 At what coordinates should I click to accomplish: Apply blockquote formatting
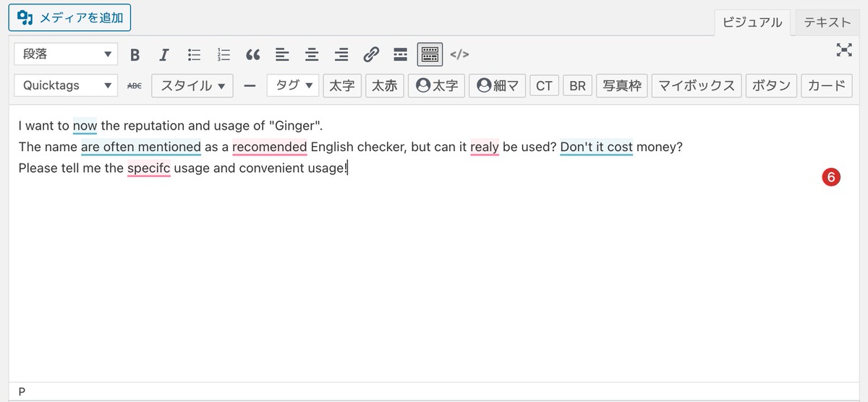252,54
